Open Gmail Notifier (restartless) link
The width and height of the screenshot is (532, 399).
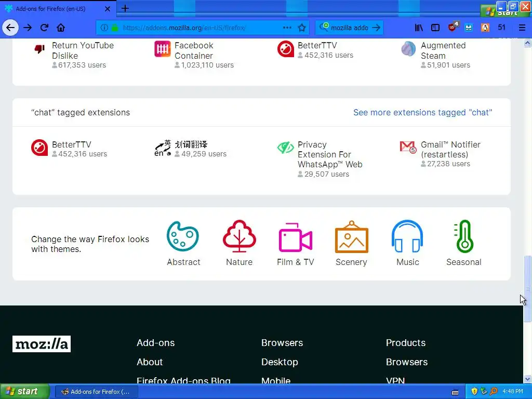point(450,150)
